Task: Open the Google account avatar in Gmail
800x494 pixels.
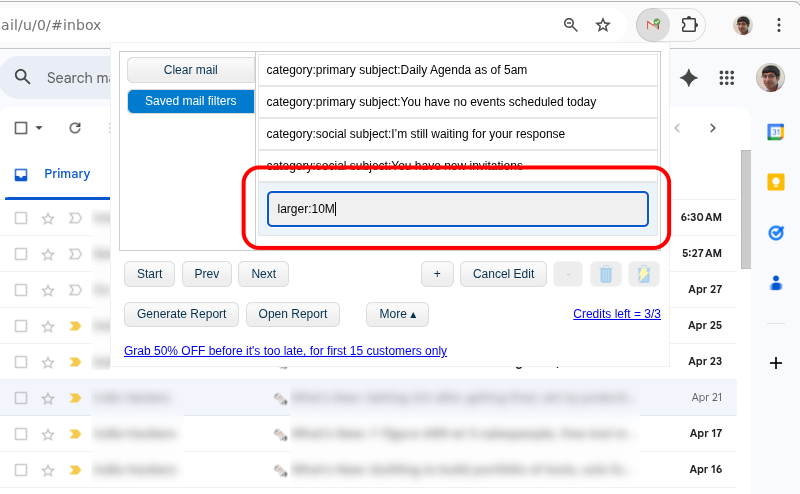Action: pos(770,78)
